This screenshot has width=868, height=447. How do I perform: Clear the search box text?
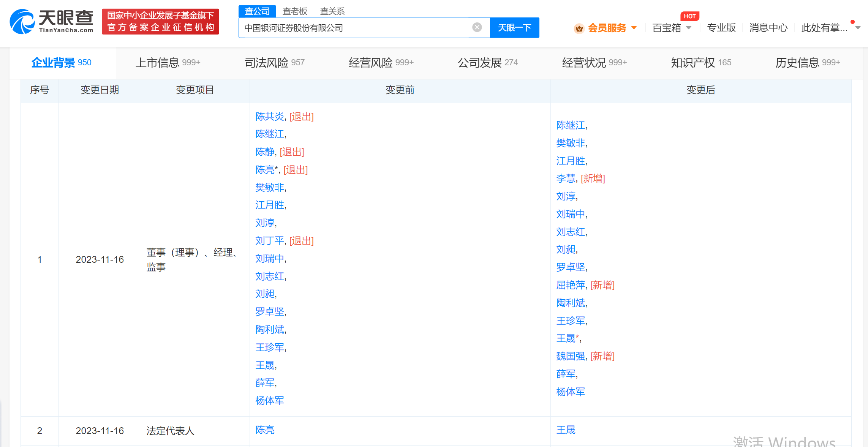(x=477, y=27)
